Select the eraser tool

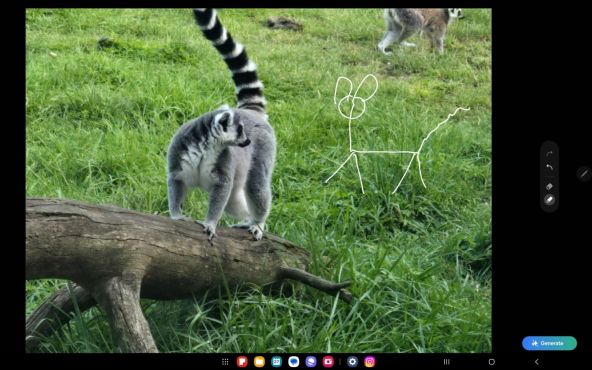click(549, 186)
